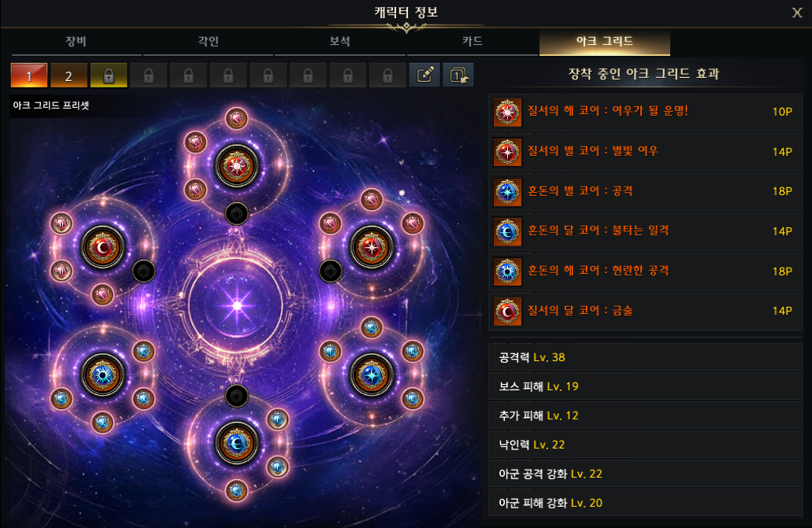Select 질서의 해 코어 : 여우가 될 운명! entry
The image size is (812, 528).
click(x=645, y=111)
